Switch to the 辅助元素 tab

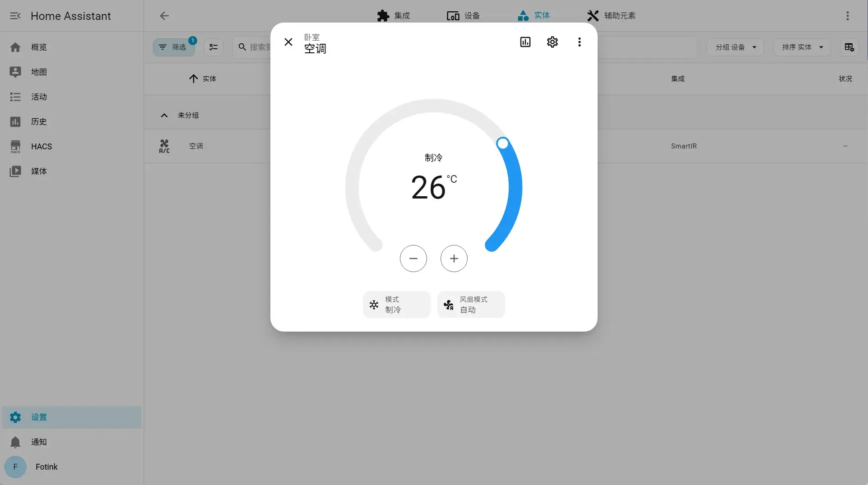coord(611,16)
